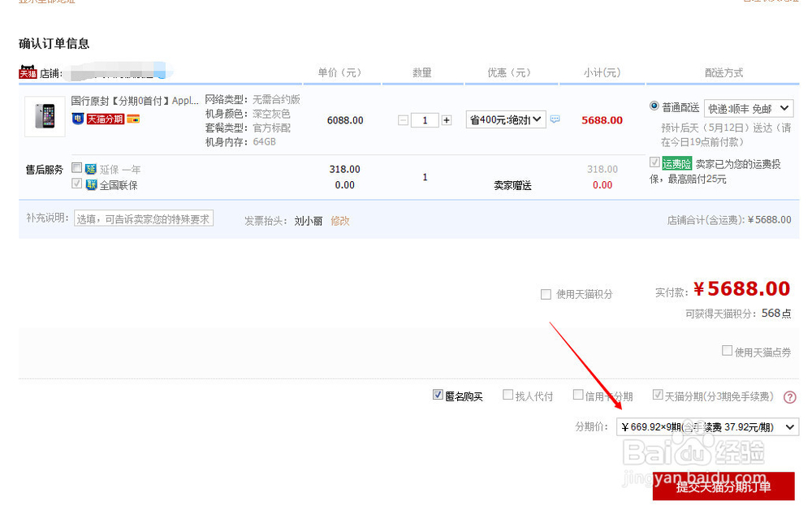
Task: Click the 修改 link for invoice title
Action: [340, 221]
